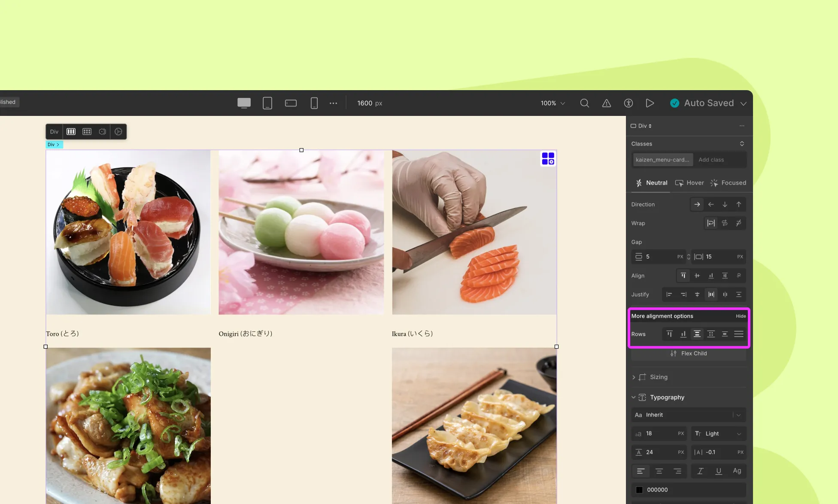Switch to desktop viewport preview
Viewport: 838px width, 504px height.
pos(244,103)
